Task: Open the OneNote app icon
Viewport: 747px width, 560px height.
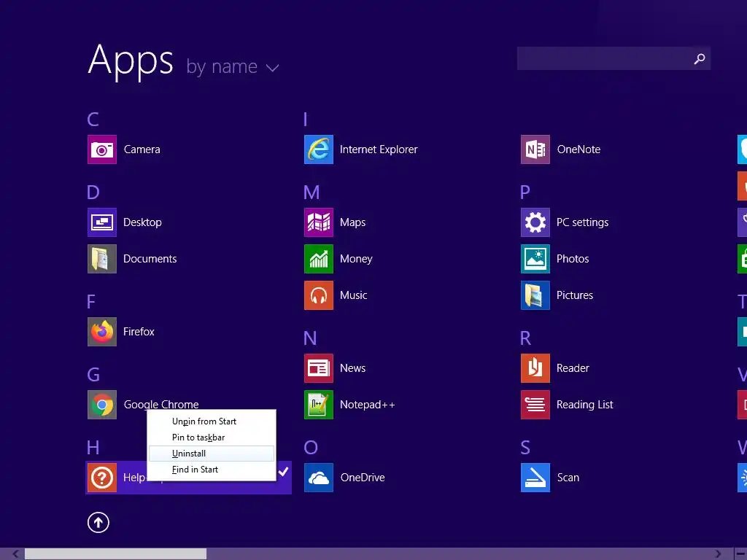Action: (x=535, y=149)
